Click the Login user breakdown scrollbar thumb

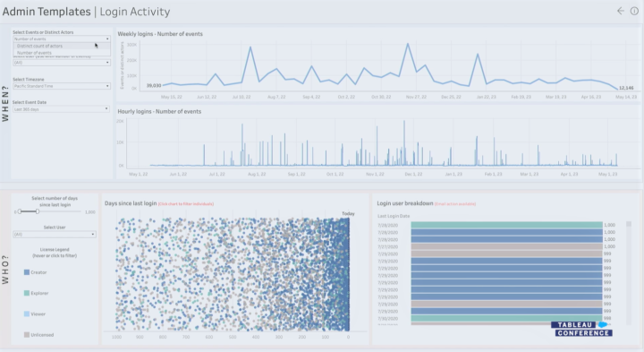(x=629, y=224)
